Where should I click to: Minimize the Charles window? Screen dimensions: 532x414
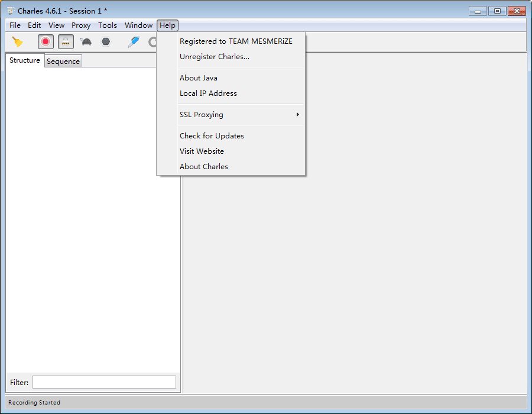478,11
